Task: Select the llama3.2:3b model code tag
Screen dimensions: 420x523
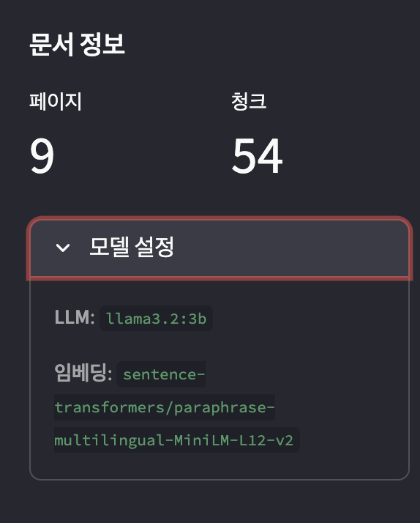Action: tap(156, 319)
